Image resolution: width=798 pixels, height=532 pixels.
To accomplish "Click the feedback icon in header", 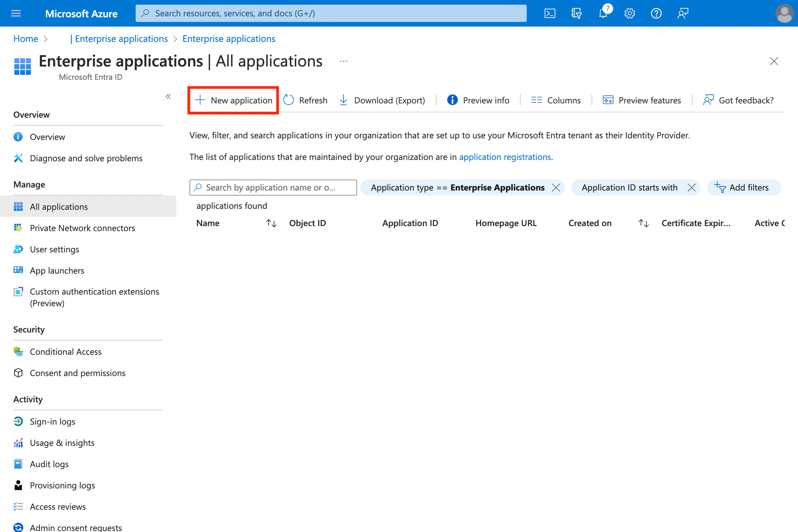I will [x=683, y=13].
